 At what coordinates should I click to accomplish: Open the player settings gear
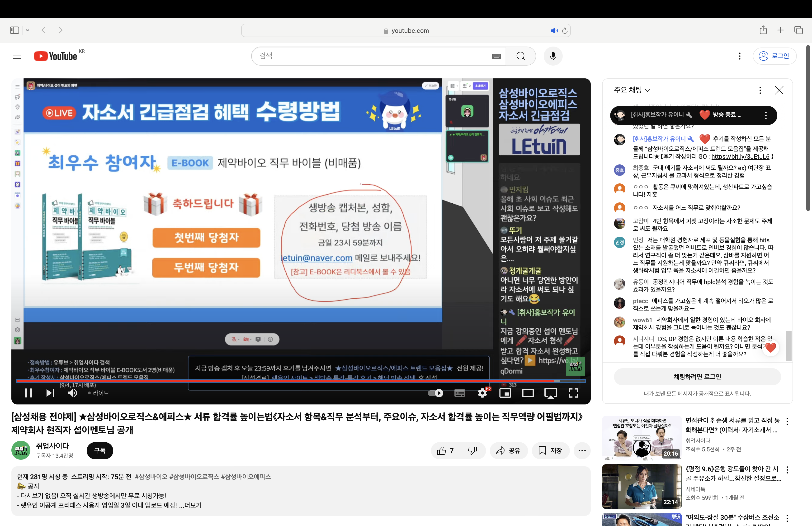tap(482, 393)
